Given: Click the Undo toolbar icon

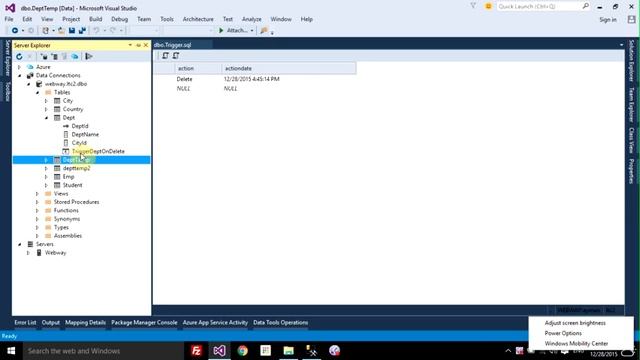Looking at the screenshot, I should click(x=96, y=31).
